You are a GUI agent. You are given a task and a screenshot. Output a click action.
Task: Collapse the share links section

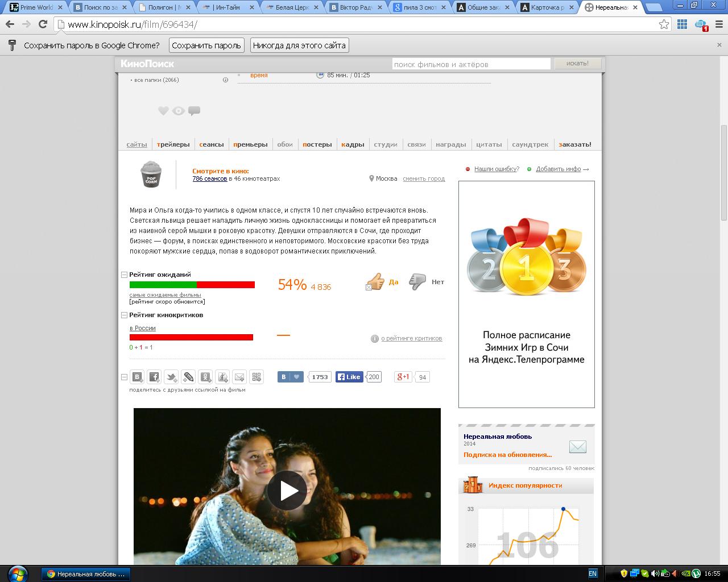[124, 377]
